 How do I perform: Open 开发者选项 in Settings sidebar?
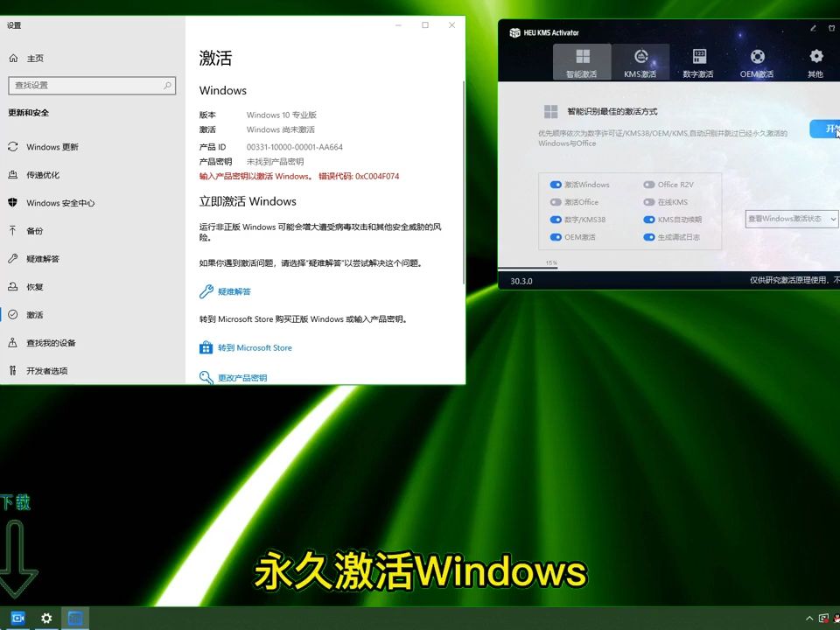pyautogui.click(x=47, y=371)
